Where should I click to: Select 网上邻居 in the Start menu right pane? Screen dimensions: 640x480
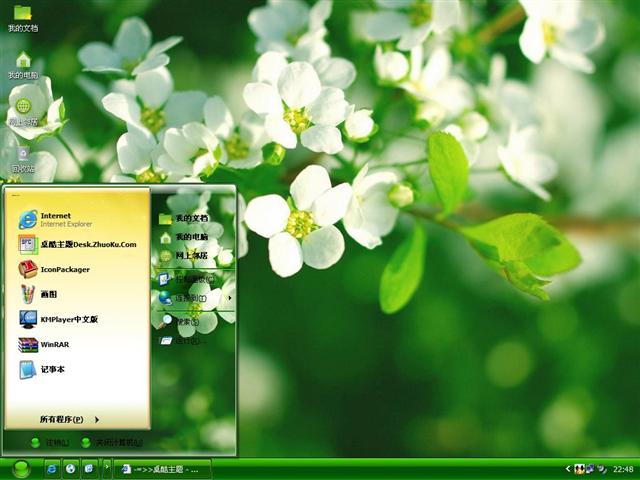click(190, 256)
